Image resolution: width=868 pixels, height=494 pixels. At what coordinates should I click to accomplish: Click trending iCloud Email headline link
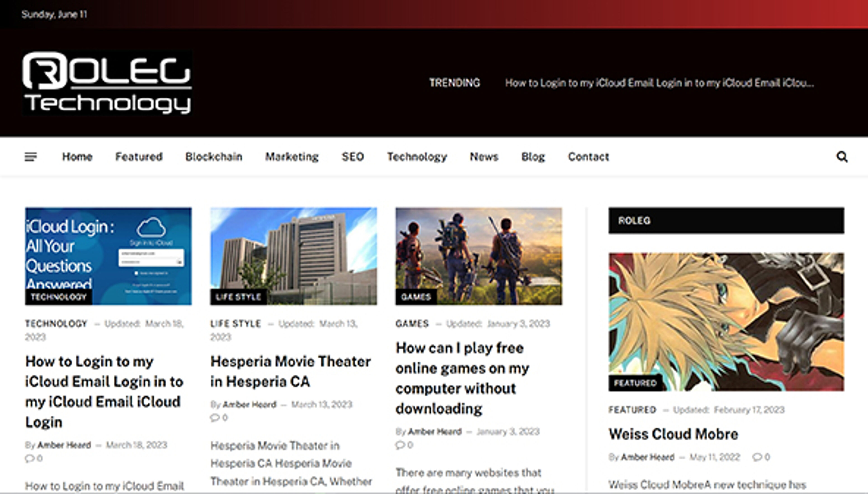[659, 83]
